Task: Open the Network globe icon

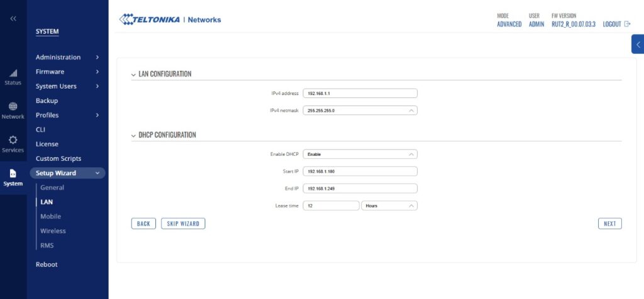Action: pos(13,107)
